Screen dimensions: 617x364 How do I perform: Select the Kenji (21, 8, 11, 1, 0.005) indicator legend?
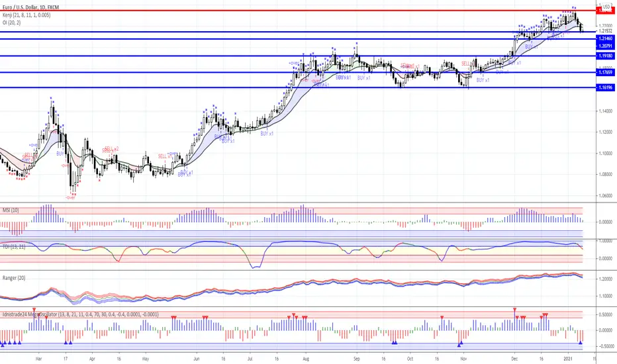26,15
